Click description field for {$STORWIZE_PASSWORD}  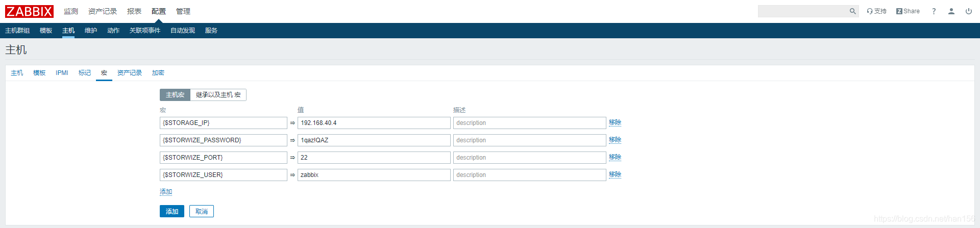530,140
